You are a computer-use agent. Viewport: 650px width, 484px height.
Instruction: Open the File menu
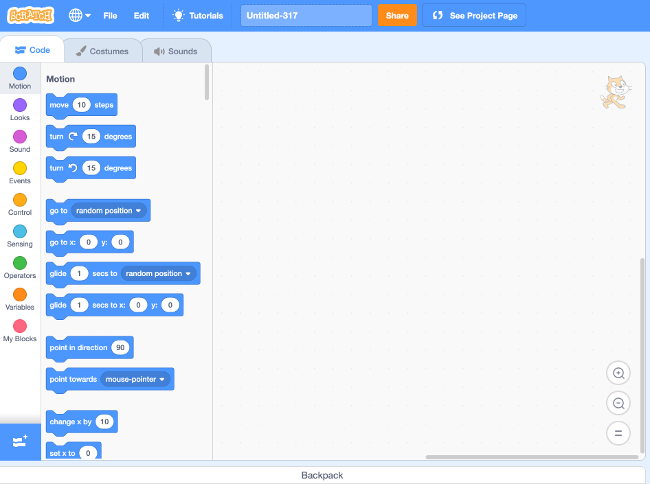[x=110, y=16]
